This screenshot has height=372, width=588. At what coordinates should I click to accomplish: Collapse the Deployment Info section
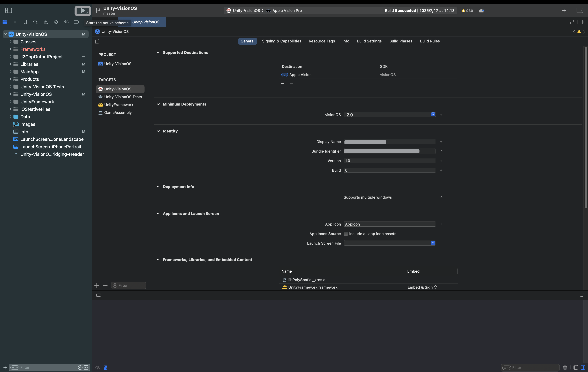[158, 187]
